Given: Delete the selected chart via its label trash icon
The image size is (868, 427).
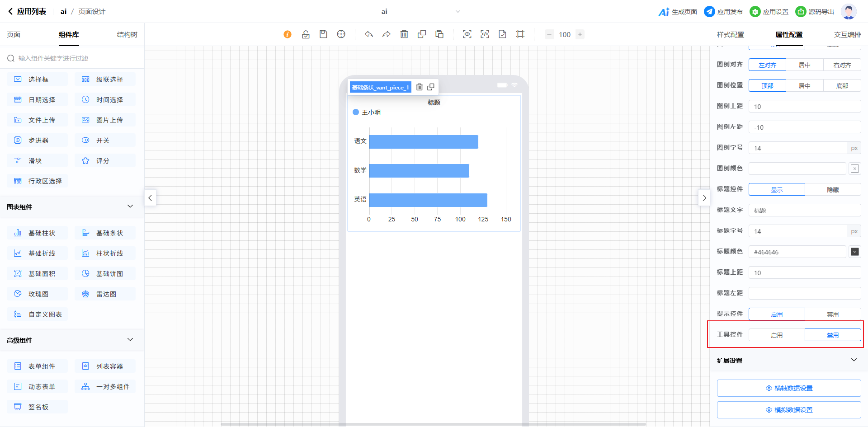Looking at the screenshot, I should coord(420,87).
